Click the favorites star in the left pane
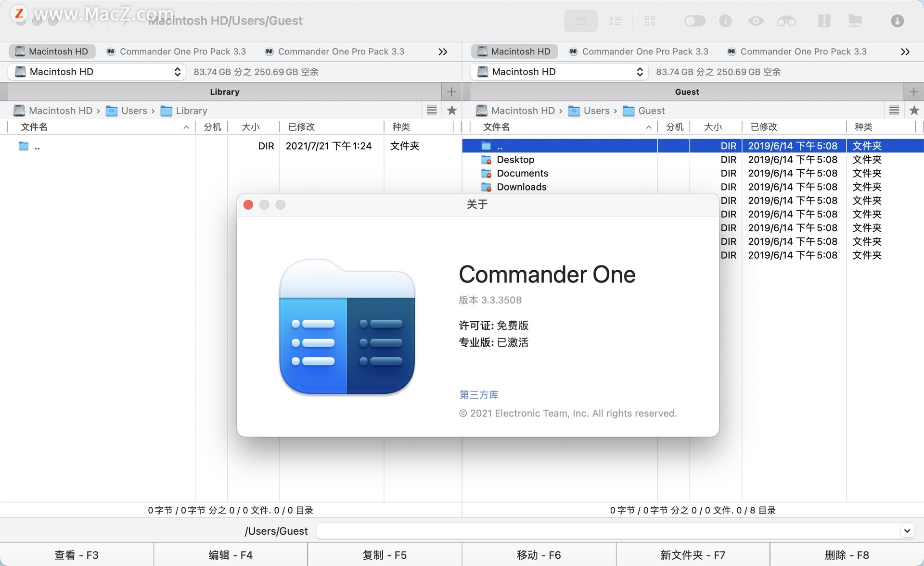The width and height of the screenshot is (924, 566). point(451,111)
